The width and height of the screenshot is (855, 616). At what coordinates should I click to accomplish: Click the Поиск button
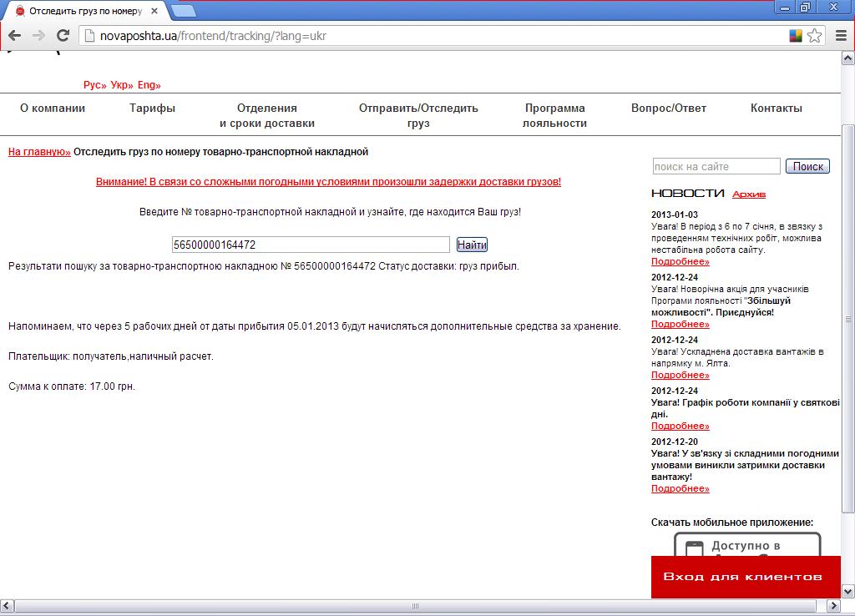807,166
